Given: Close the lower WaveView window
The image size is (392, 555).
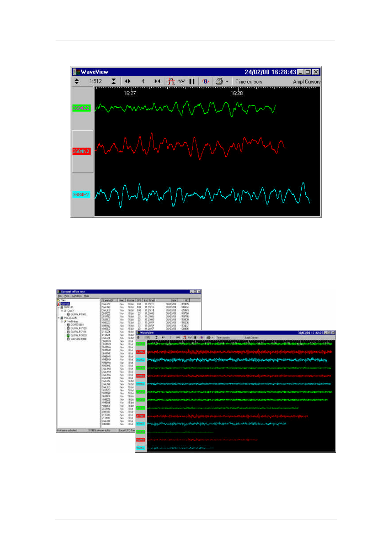Looking at the screenshot, I should point(333,333).
